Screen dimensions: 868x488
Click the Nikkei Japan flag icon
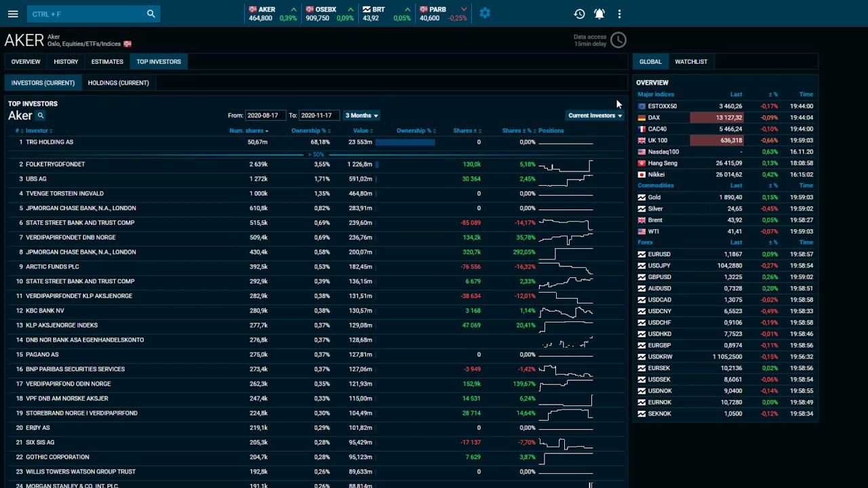tap(642, 174)
